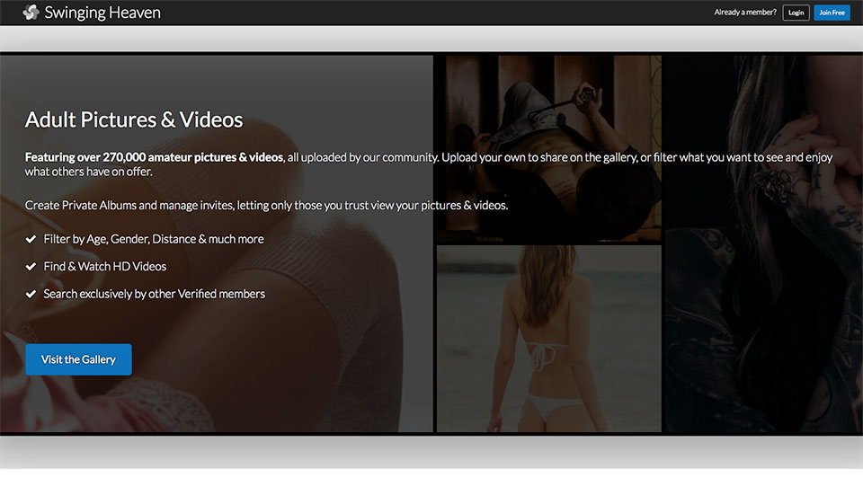Click checkmark icon beside Filter by Age

point(31,240)
